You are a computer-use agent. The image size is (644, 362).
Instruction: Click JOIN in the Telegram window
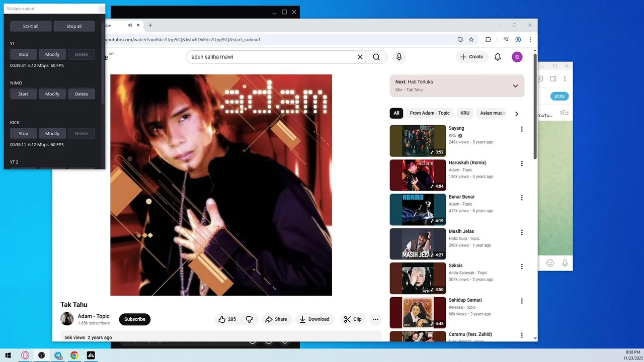[x=559, y=96]
